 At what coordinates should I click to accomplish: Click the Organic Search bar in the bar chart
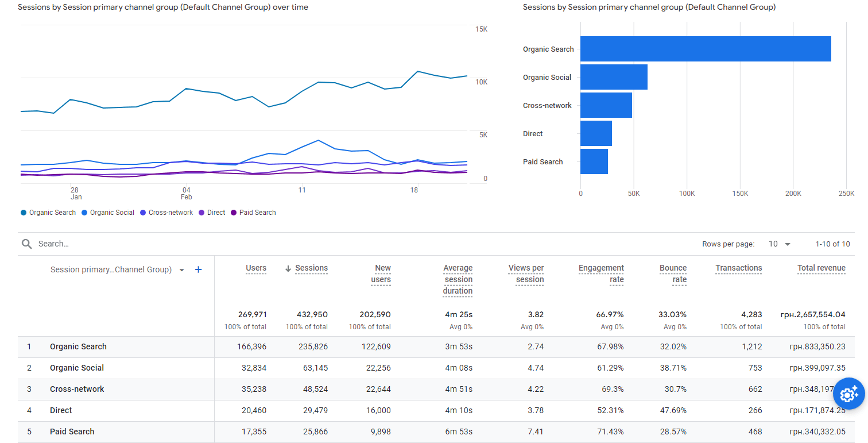[706, 49]
